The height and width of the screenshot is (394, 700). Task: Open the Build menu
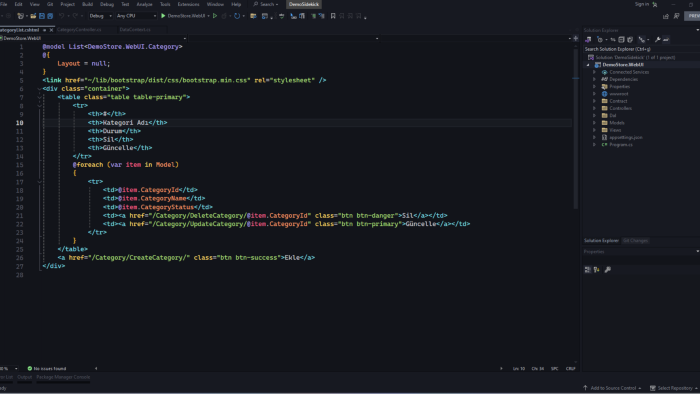pyautogui.click(x=88, y=4)
